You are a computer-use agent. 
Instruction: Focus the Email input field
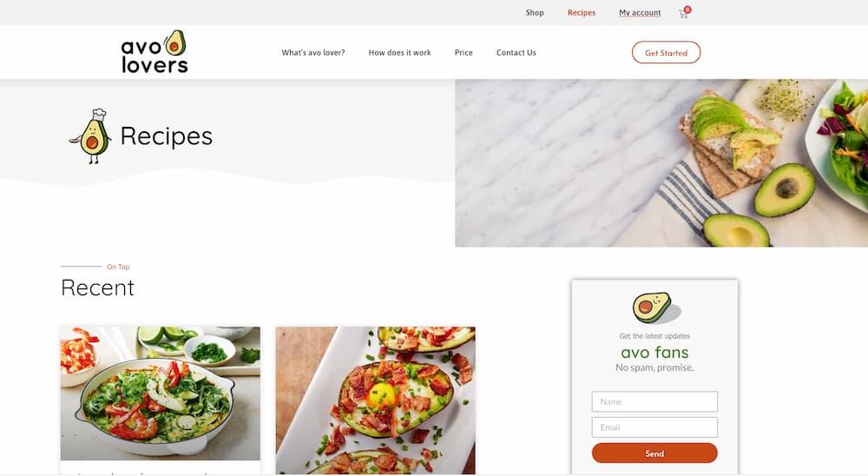coord(654,427)
